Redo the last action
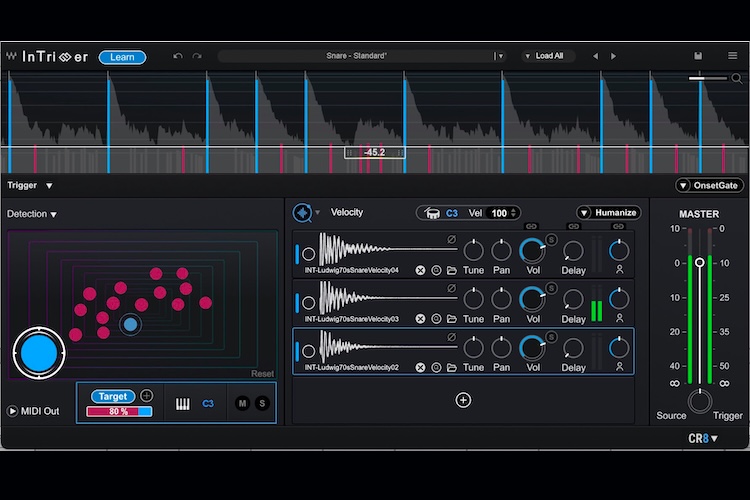Screen dimensions: 750x500 click(197, 56)
